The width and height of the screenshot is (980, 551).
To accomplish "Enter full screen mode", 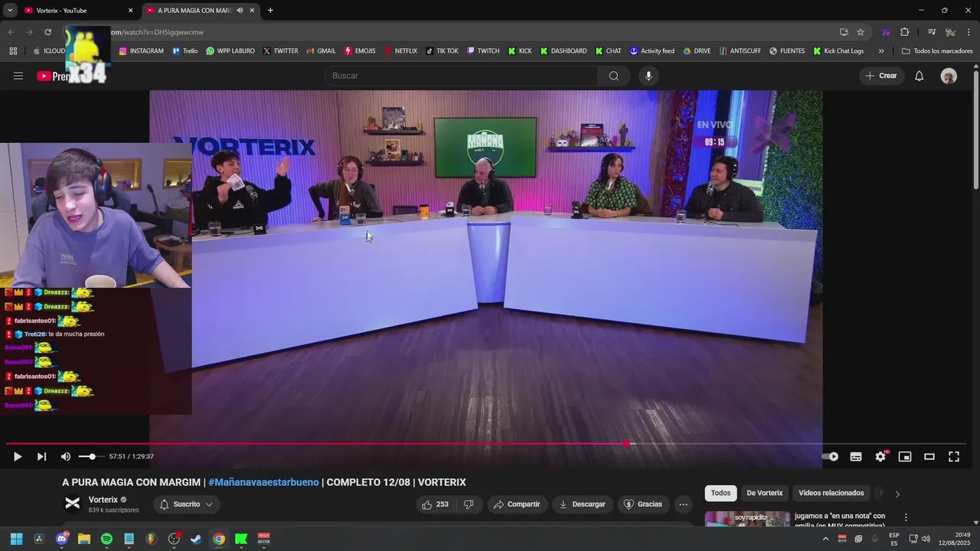I will [954, 457].
